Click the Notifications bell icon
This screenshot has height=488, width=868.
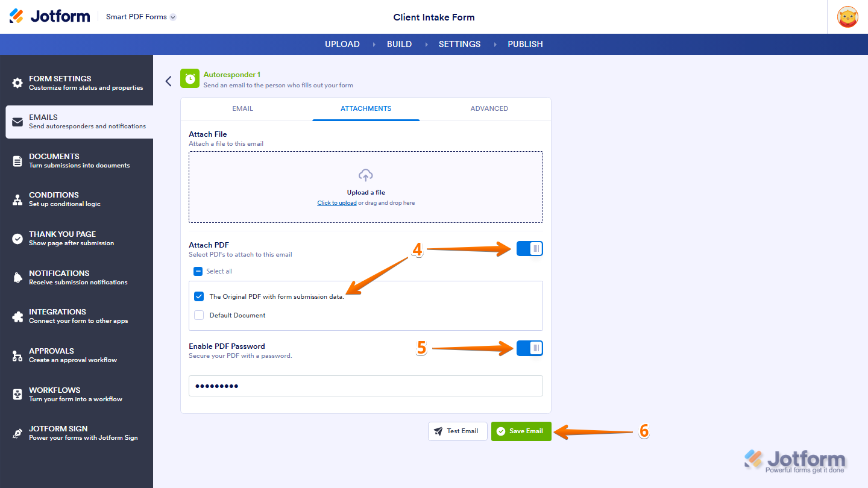pyautogui.click(x=17, y=278)
